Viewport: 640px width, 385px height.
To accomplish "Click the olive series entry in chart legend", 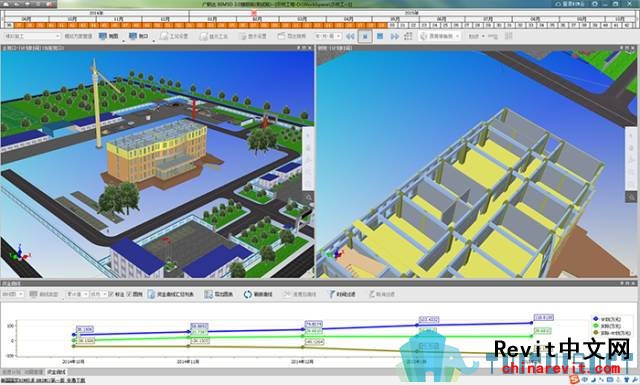I will 611,333.
